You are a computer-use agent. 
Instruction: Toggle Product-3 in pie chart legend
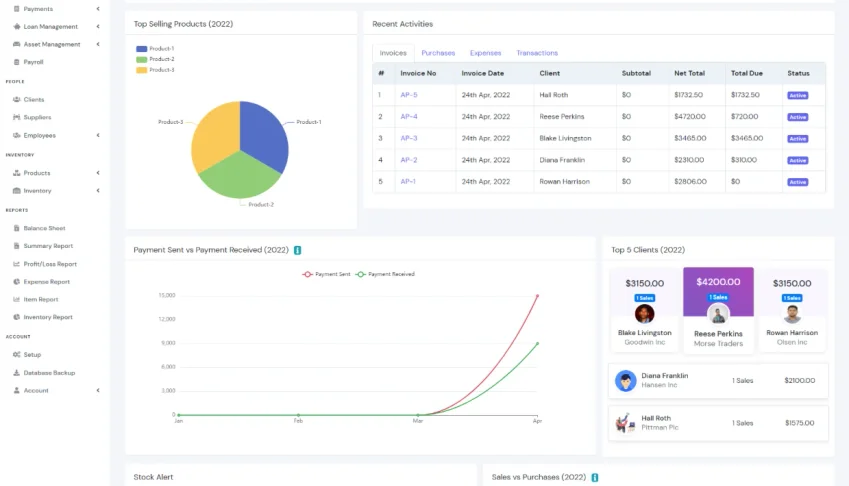point(155,70)
